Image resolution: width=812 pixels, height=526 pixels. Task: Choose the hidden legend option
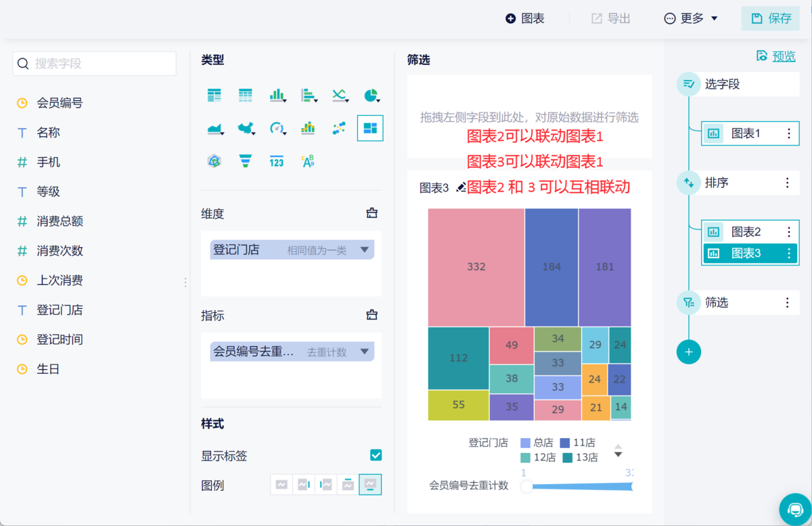coord(281,484)
